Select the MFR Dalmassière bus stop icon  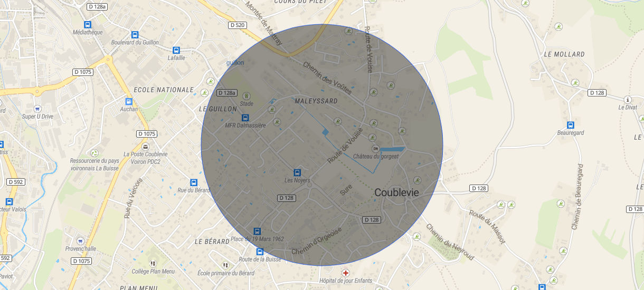pyautogui.click(x=245, y=118)
